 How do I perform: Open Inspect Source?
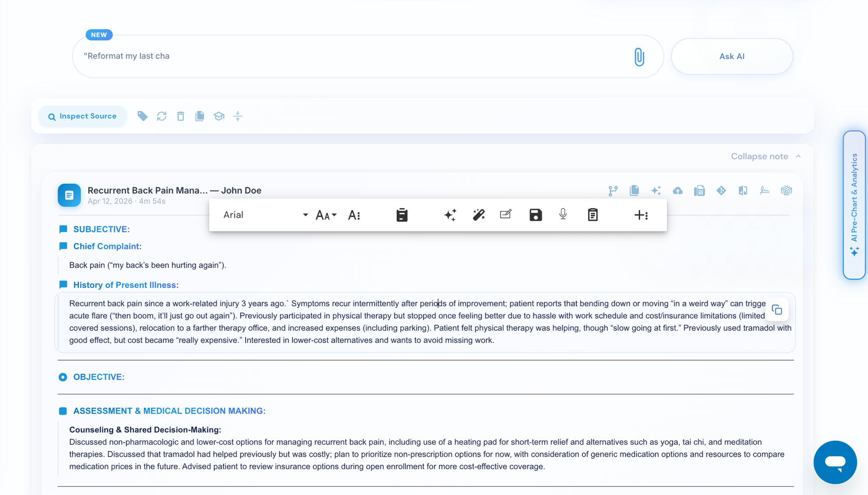point(82,116)
